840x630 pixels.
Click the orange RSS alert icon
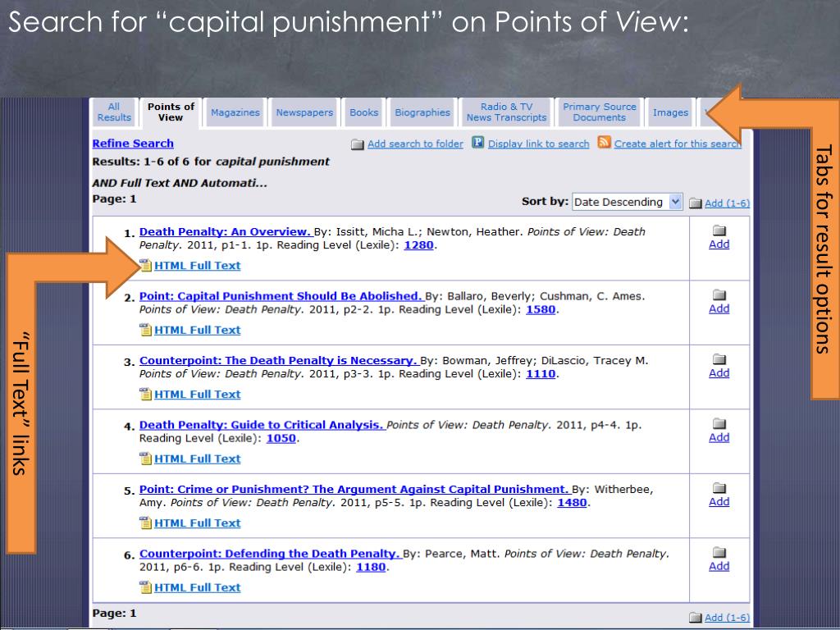pyautogui.click(x=605, y=143)
